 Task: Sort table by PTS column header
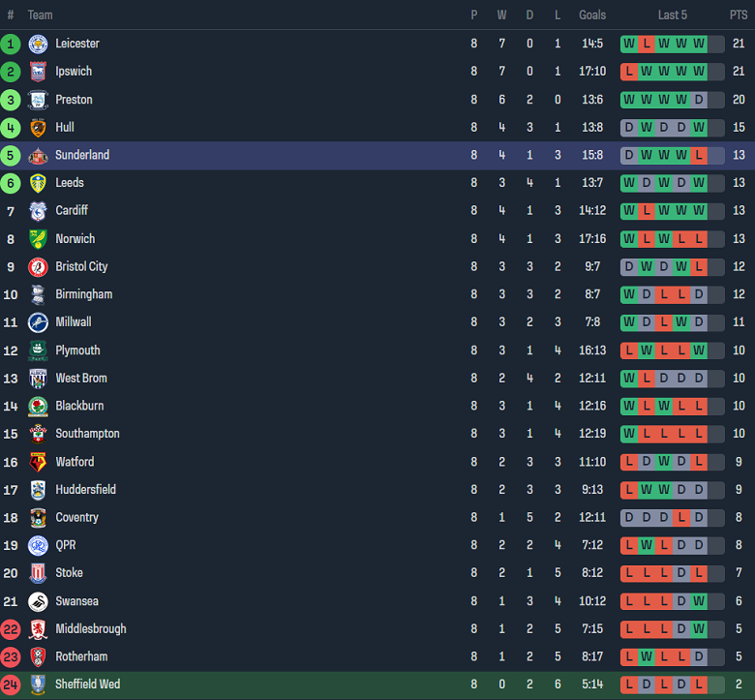coord(739,15)
